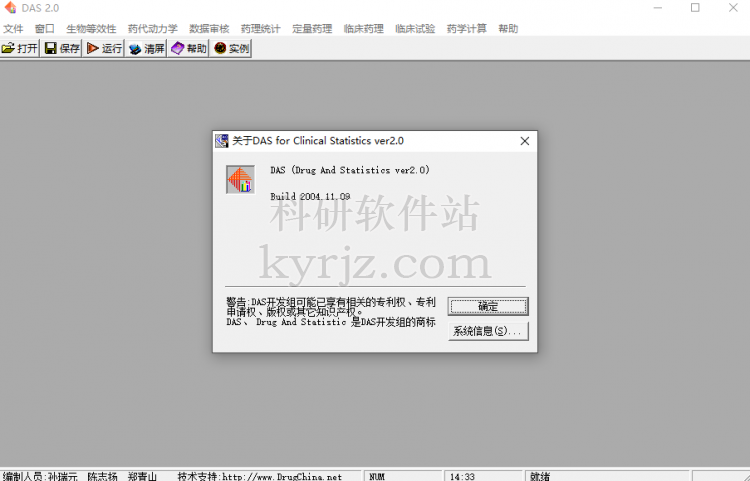Open the 数据审核 menu
Screen dimensions: 750x481
click(x=209, y=29)
